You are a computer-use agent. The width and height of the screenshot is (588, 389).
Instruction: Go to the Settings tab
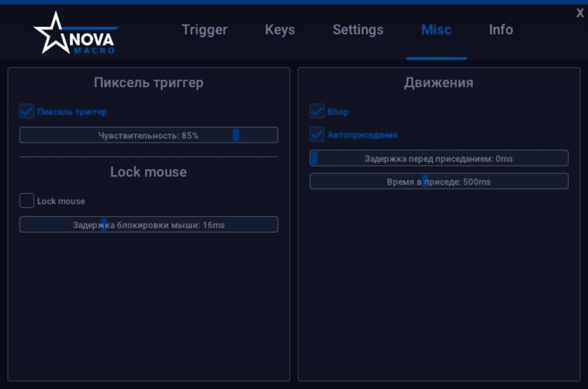click(358, 30)
